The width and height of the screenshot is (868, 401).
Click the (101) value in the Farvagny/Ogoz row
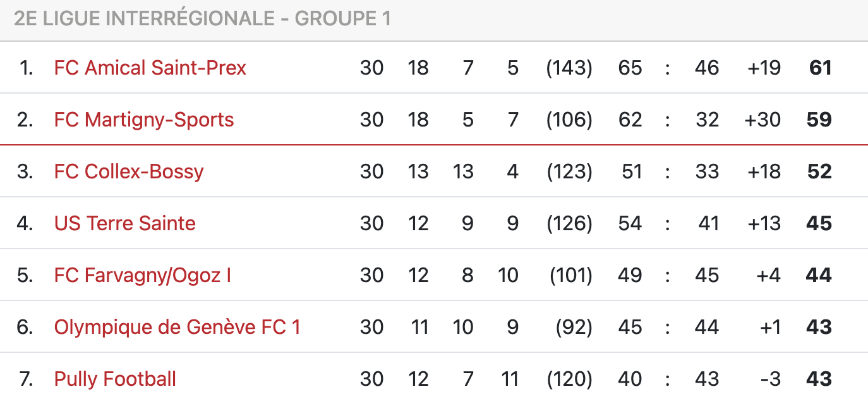(x=571, y=275)
